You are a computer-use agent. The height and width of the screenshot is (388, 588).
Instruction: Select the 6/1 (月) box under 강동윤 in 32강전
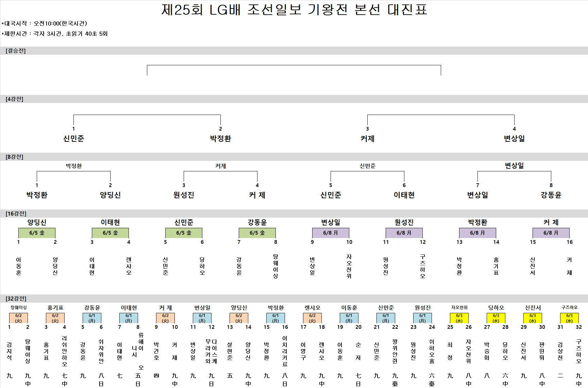[92, 318]
